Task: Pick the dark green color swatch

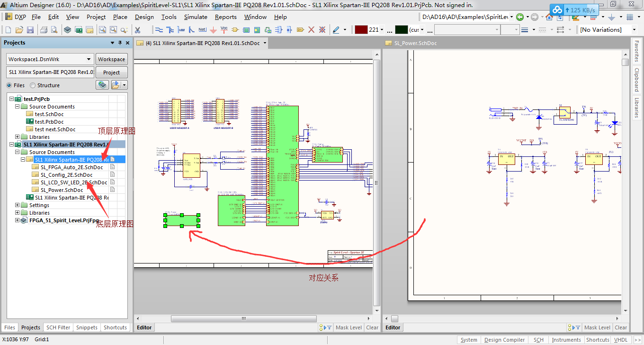Action: 401,30
